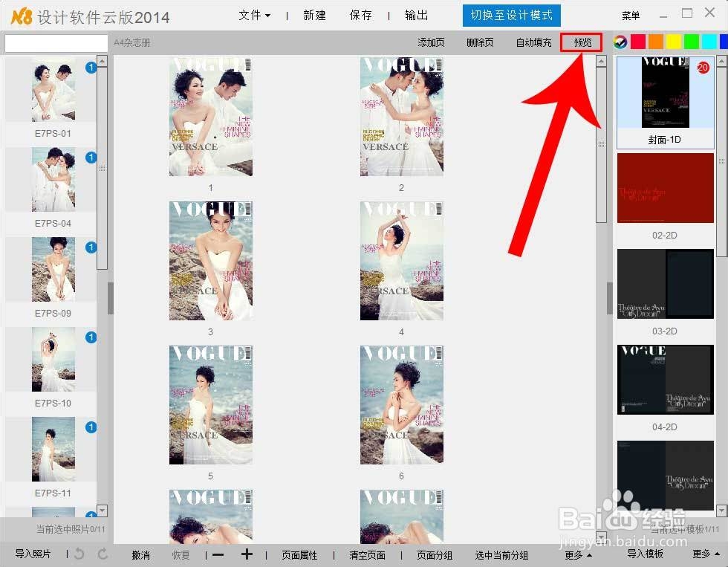
Task: Click 预览 to preview the album
Action: pos(581,42)
